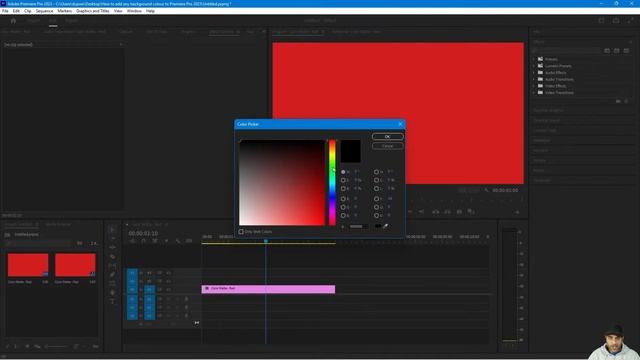Select the HSB Saturation radio button

click(343, 180)
